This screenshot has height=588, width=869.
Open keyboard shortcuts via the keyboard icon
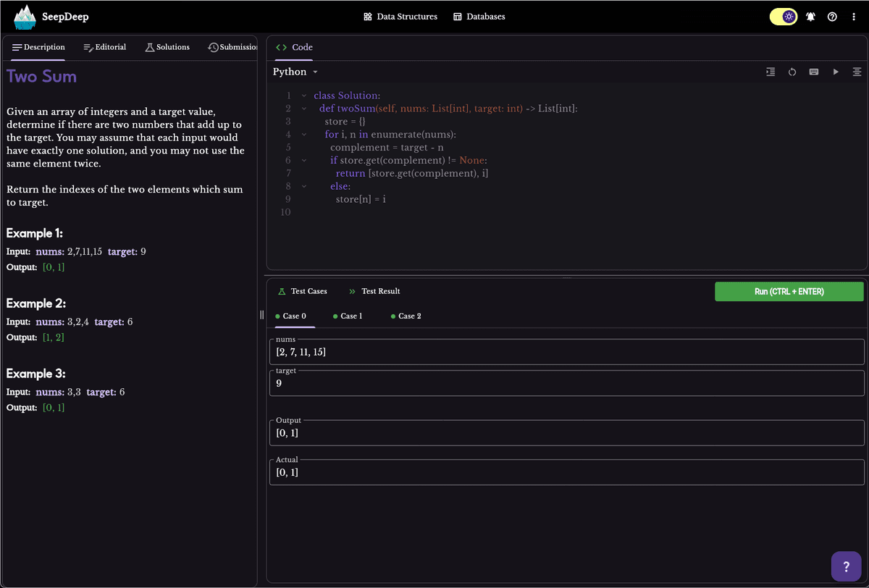tap(814, 72)
